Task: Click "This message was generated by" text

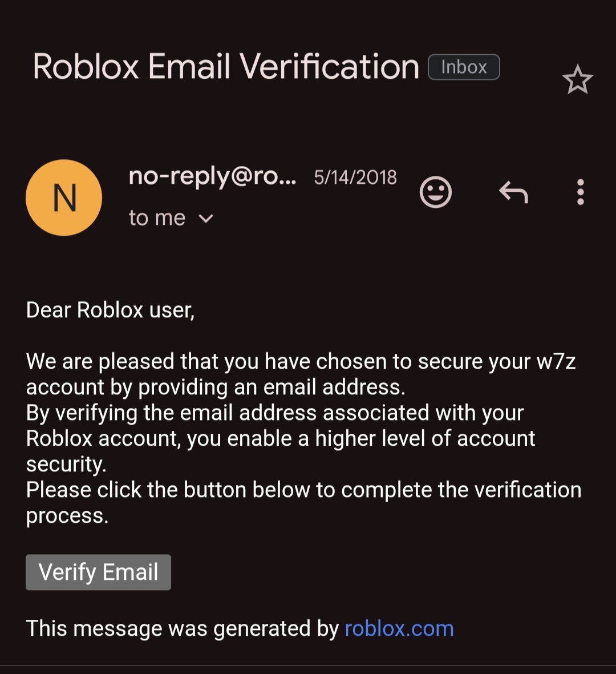Action: 183,628
